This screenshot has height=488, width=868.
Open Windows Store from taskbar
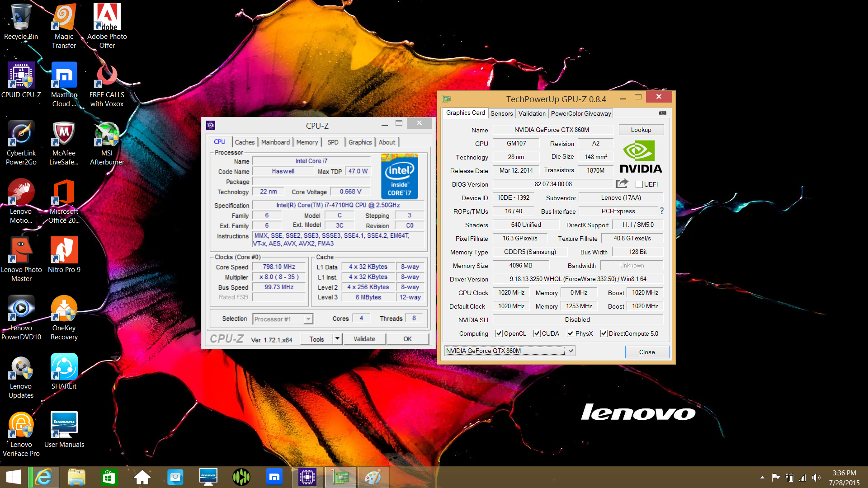pyautogui.click(x=109, y=477)
